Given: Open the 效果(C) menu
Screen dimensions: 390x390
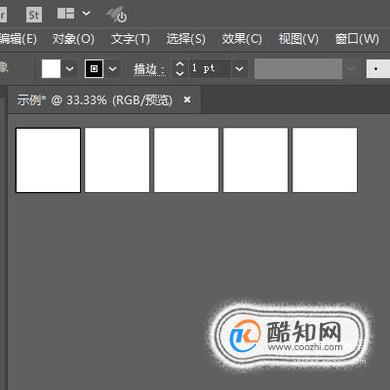Looking at the screenshot, I should (242, 39).
